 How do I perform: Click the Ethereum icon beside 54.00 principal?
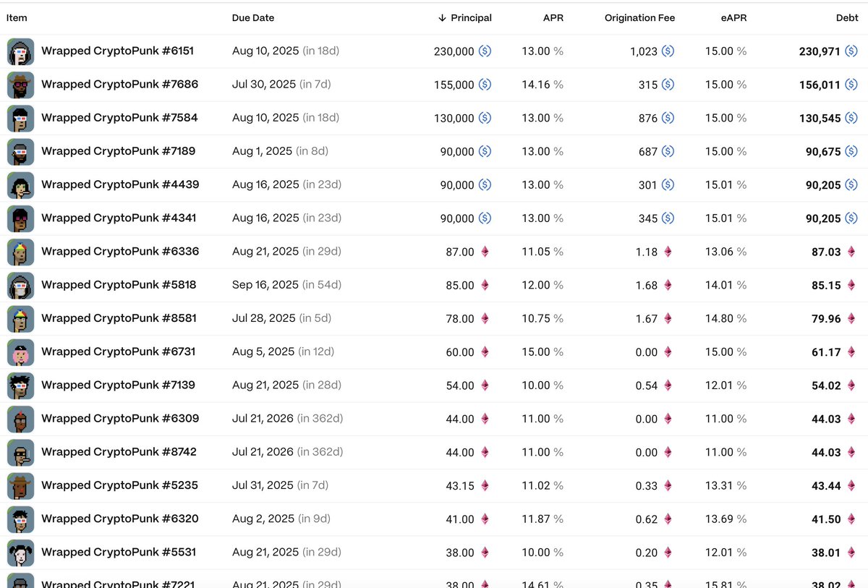[x=485, y=385]
